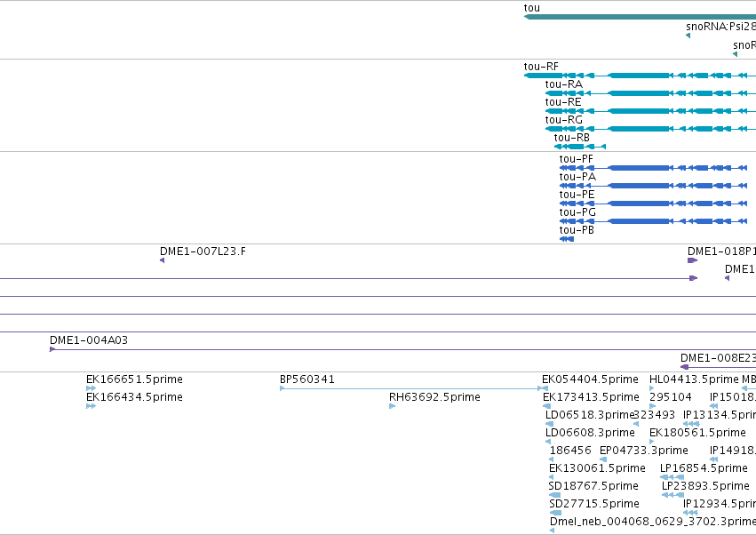Click the tou-PF coding sequence glyph
The height and width of the screenshot is (535, 756).
(x=653, y=168)
